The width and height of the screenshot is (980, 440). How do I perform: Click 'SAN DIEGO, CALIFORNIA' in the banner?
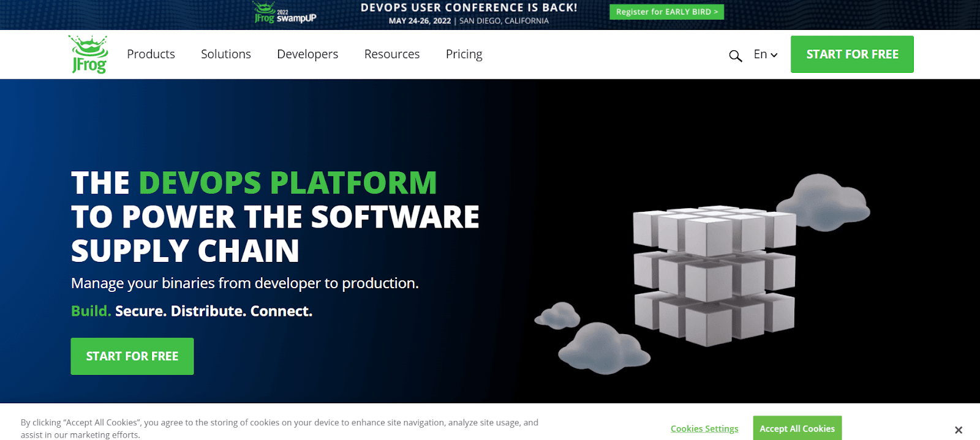point(504,21)
